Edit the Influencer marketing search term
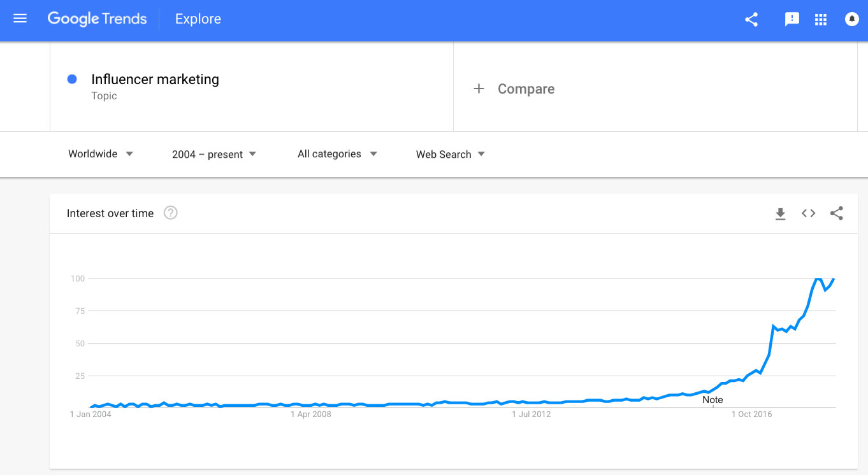Viewport: 868px width, 475px height. tap(155, 80)
